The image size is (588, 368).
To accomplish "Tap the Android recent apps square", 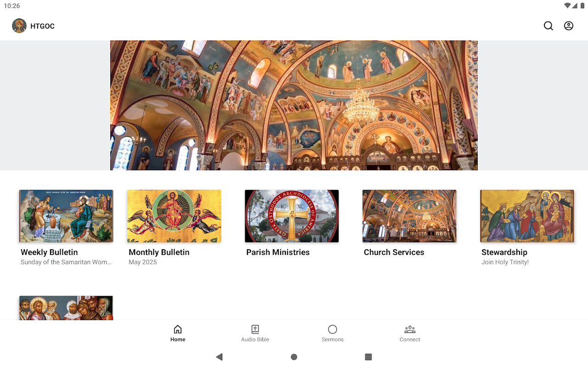I will click(x=368, y=357).
